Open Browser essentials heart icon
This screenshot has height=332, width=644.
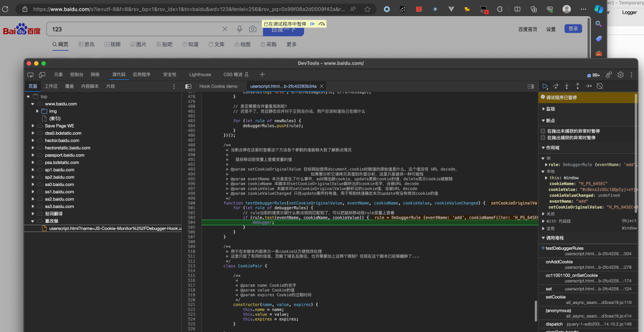coord(550,9)
